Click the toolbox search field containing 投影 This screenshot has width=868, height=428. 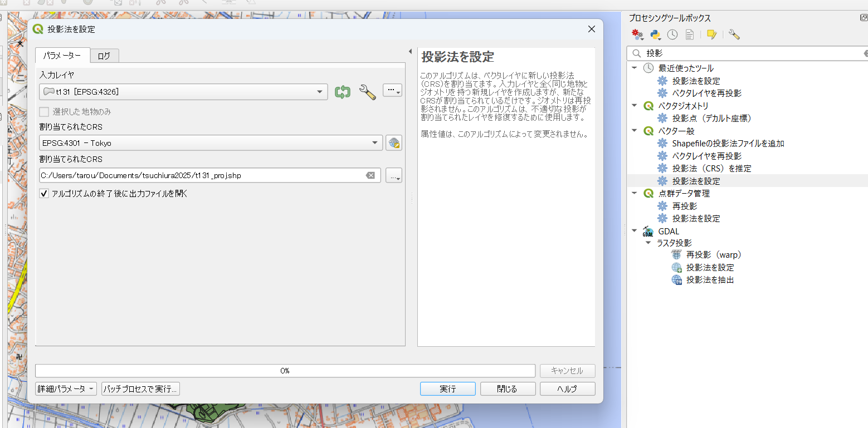pos(747,53)
